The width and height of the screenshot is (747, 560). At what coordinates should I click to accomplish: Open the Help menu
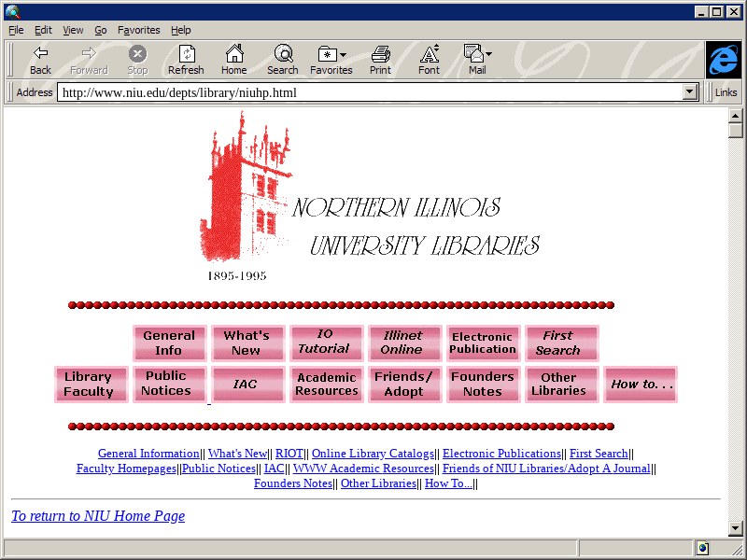(x=180, y=30)
